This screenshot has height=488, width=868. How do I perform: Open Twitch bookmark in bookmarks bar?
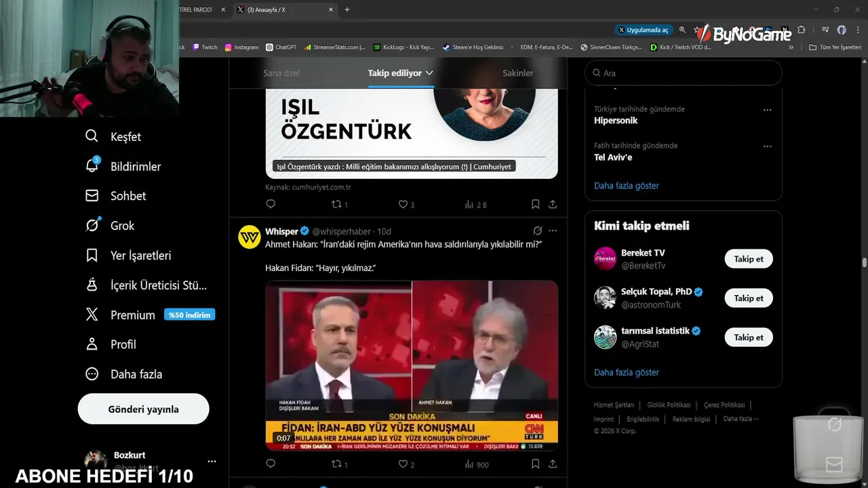click(205, 47)
